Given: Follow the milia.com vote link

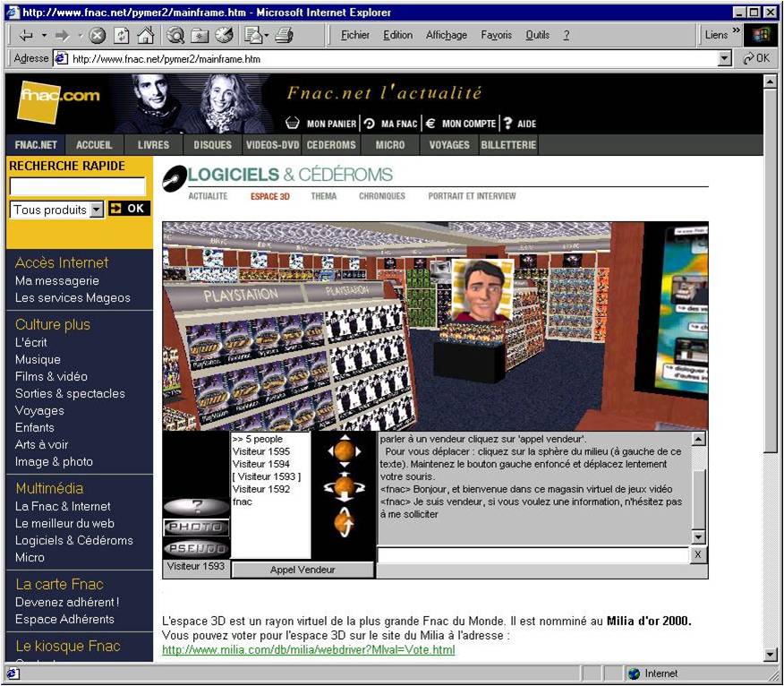Looking at the screenshot, I should (x=309, y=650).
